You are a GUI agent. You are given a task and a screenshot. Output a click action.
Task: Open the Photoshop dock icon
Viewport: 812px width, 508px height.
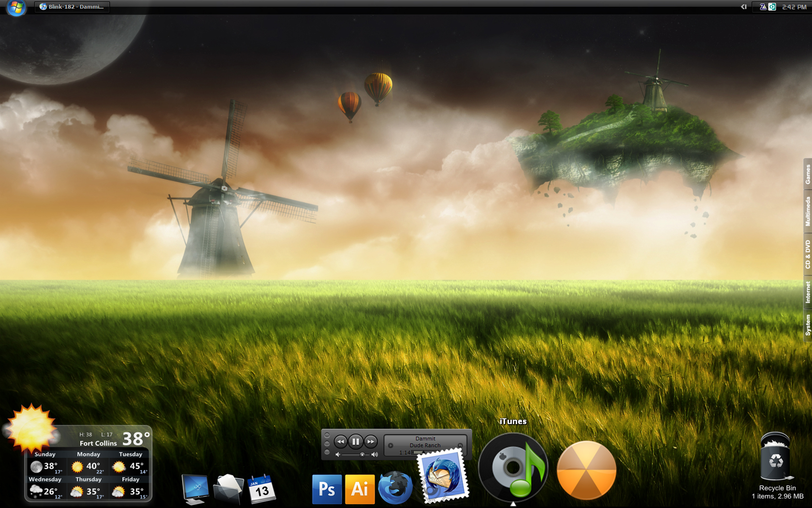point(327,489)
